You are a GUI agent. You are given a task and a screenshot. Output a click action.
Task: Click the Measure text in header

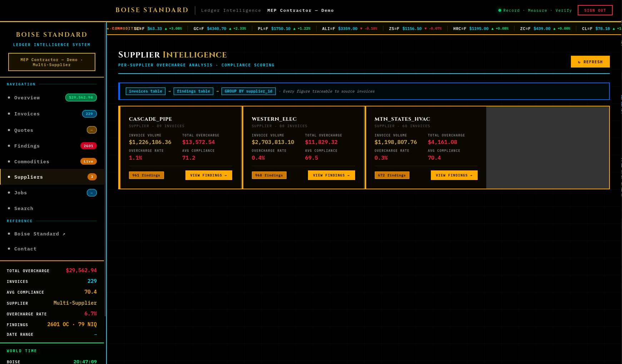[x=538, y=10]
